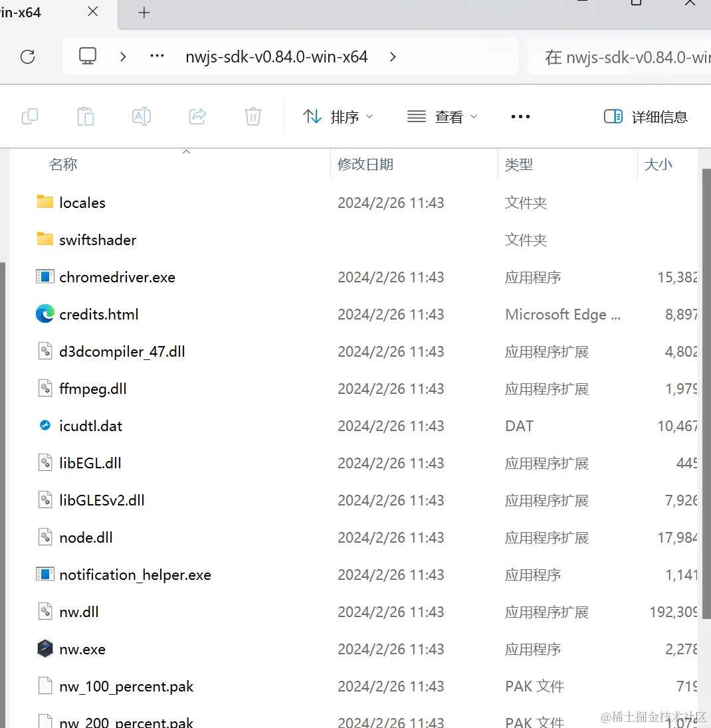Click the 192,309 size of nw.dll
711x728 pixels.
click(673, 612)
